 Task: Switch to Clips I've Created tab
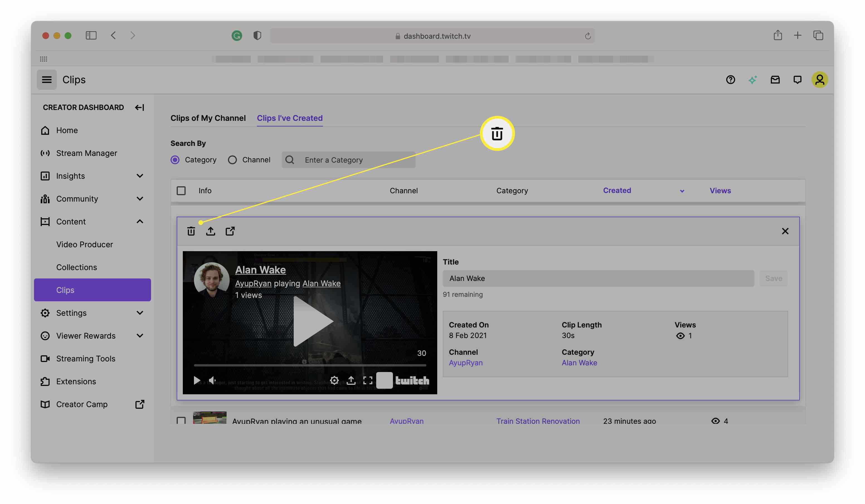coord(290,118)
